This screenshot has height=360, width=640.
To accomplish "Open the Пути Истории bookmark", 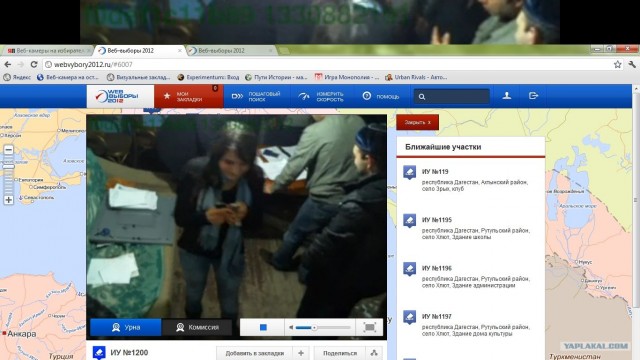I will point(276,77).
